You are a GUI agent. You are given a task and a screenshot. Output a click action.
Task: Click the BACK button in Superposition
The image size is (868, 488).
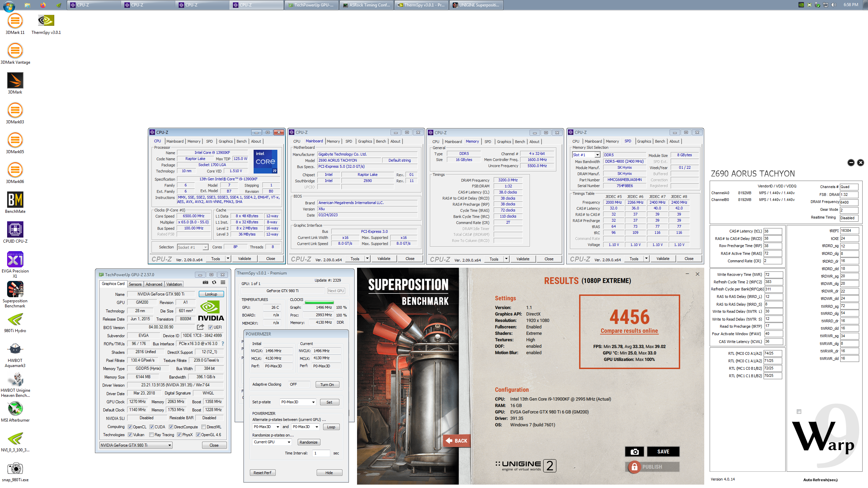tap(457, 441)
